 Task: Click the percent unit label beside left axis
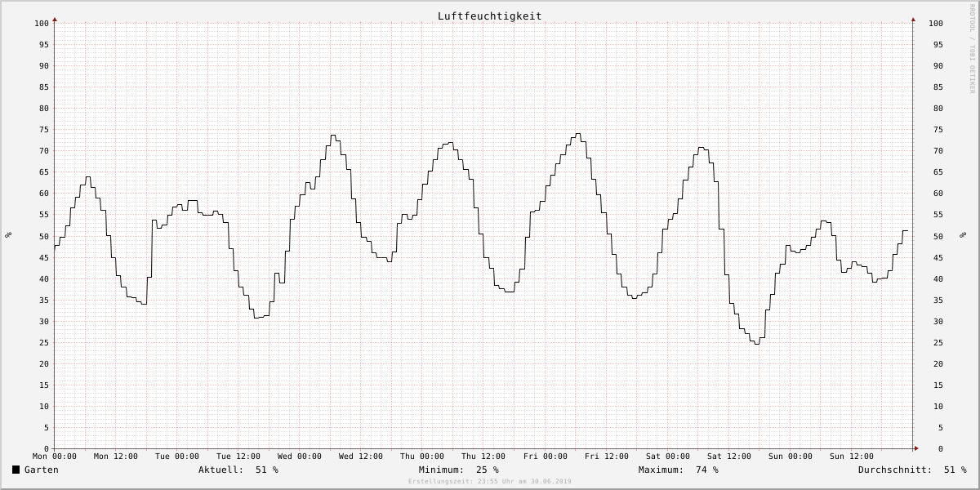(8, 235)
